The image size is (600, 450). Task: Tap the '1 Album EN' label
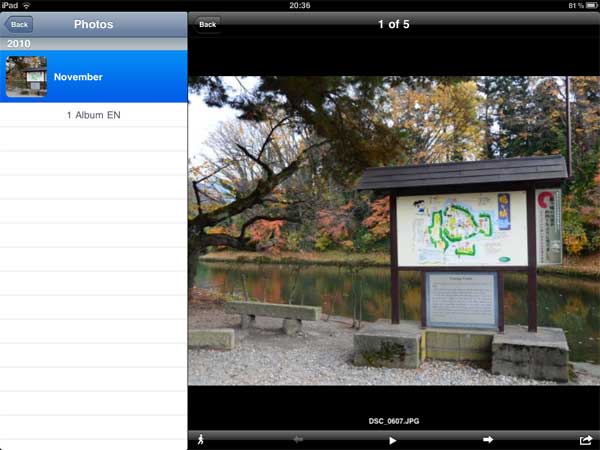coord(93,115)
